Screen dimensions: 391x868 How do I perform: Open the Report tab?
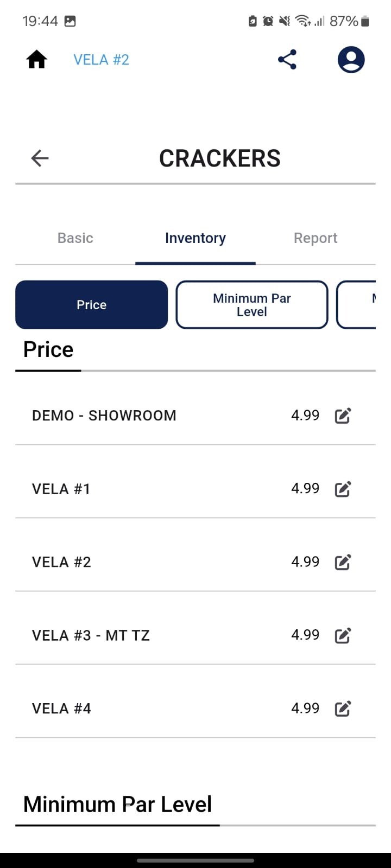316,238
